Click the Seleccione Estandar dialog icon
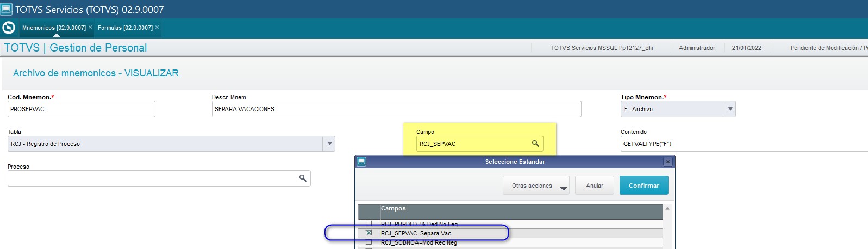This screenshot has height=249, width=868. click(x=361, y=162)
